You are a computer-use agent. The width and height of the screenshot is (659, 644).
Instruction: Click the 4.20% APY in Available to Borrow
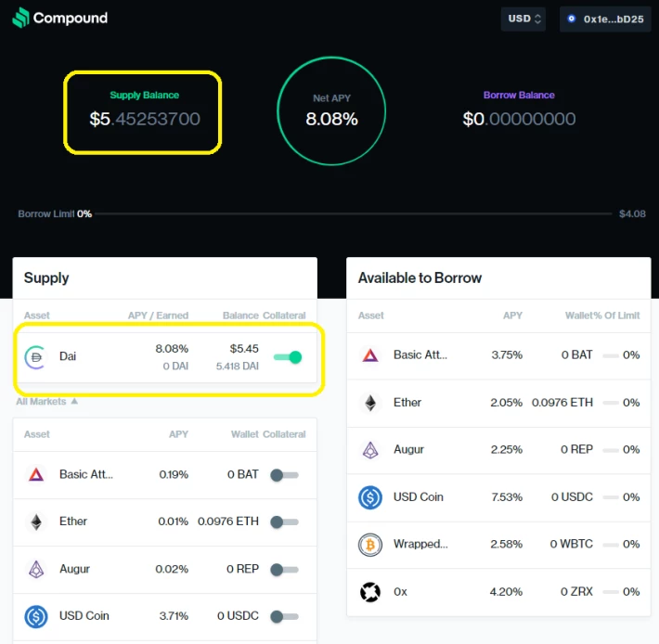click(506, 592)
